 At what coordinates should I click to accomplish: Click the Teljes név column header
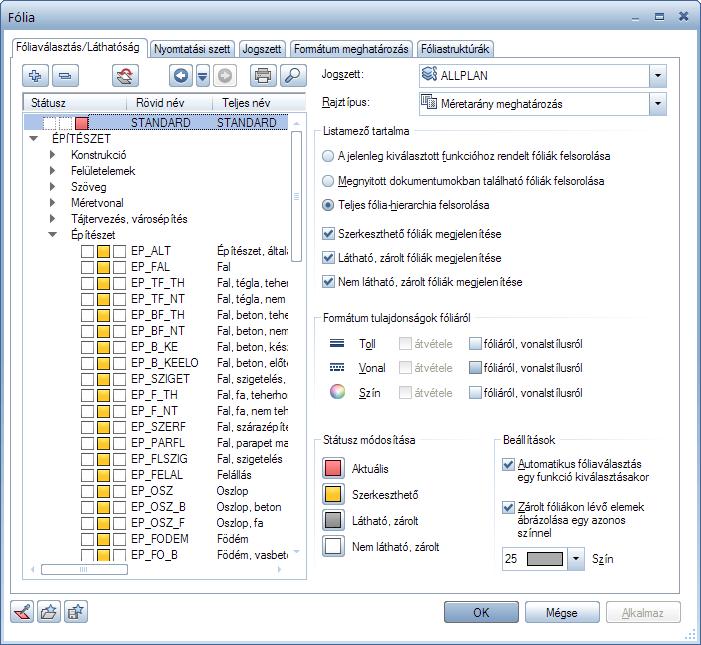pos(258,103)
